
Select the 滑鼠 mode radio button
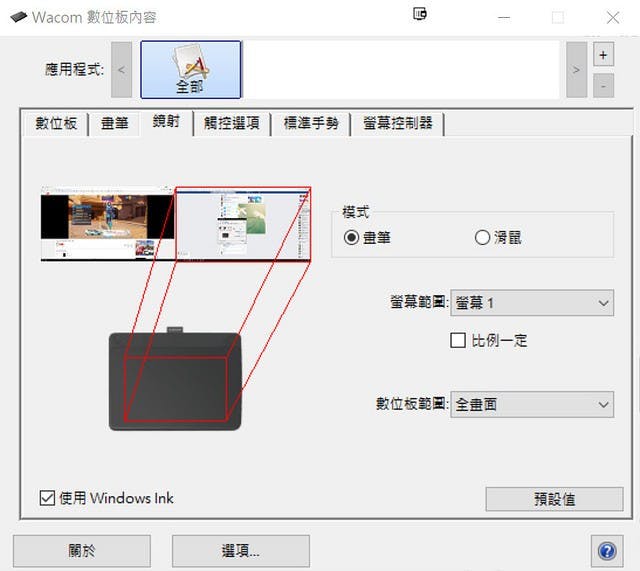482,237
